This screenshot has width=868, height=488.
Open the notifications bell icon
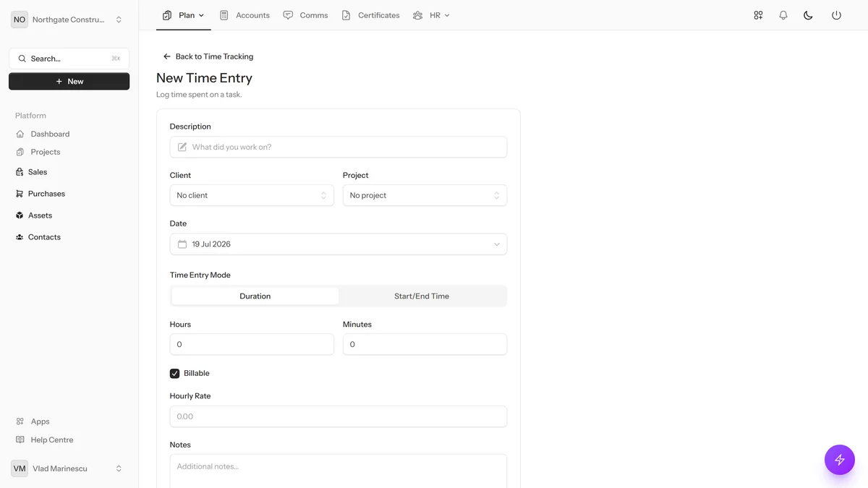783,15
